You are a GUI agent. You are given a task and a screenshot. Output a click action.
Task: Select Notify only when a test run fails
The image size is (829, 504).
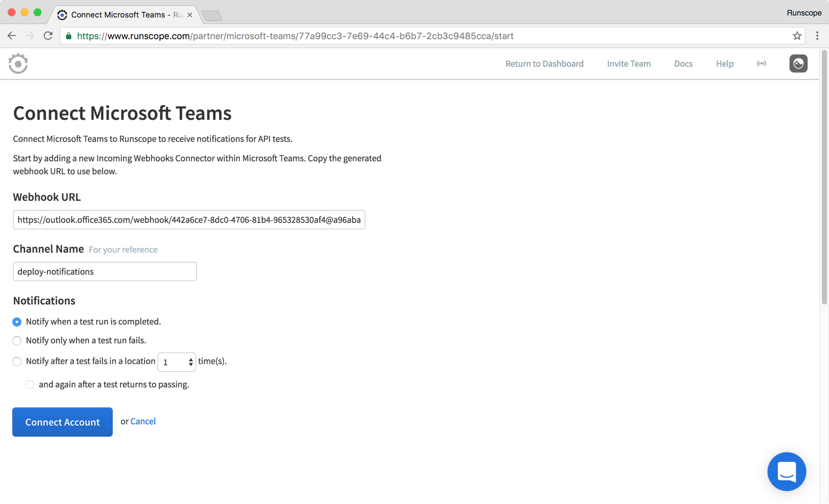[x=17, y=341]
